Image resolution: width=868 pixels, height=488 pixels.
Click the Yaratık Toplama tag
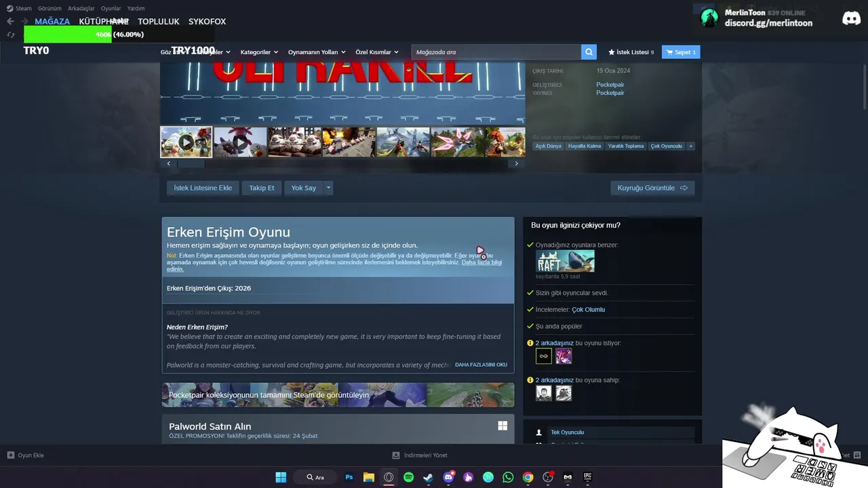point(626,146)
